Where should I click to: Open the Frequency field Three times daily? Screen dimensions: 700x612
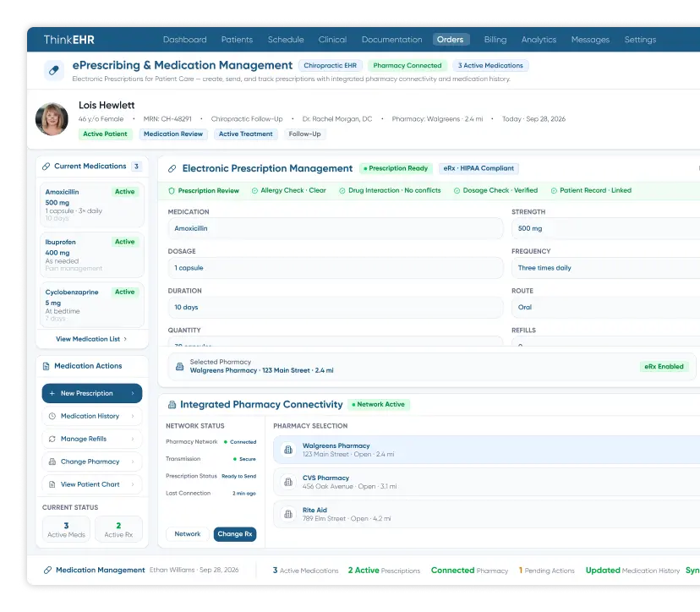point(605,268)
